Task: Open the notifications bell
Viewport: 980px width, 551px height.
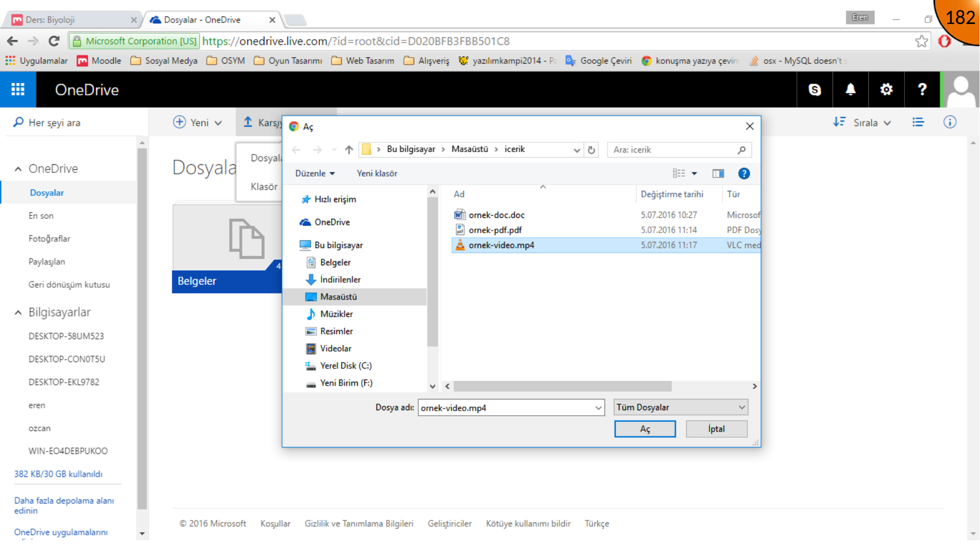Action: click(x=850, y=90)
